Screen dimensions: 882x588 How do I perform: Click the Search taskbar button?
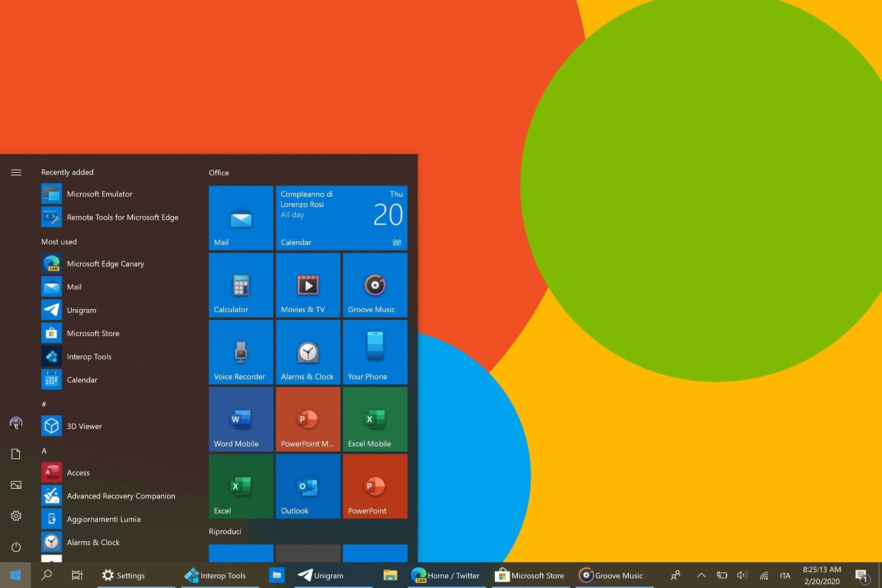(46, 575)
